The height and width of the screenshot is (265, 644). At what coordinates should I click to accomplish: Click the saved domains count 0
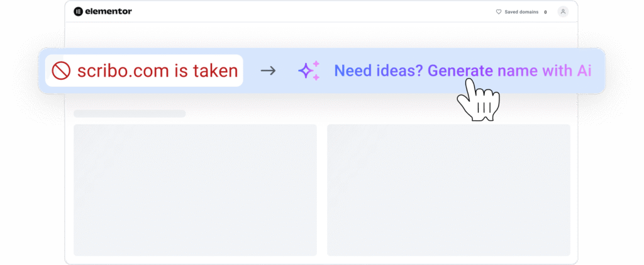click(545, 11)
